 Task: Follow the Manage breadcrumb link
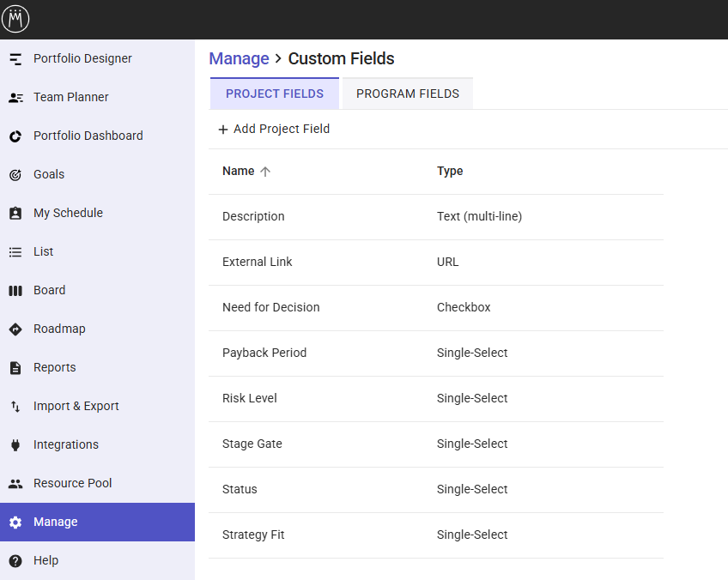239,58
